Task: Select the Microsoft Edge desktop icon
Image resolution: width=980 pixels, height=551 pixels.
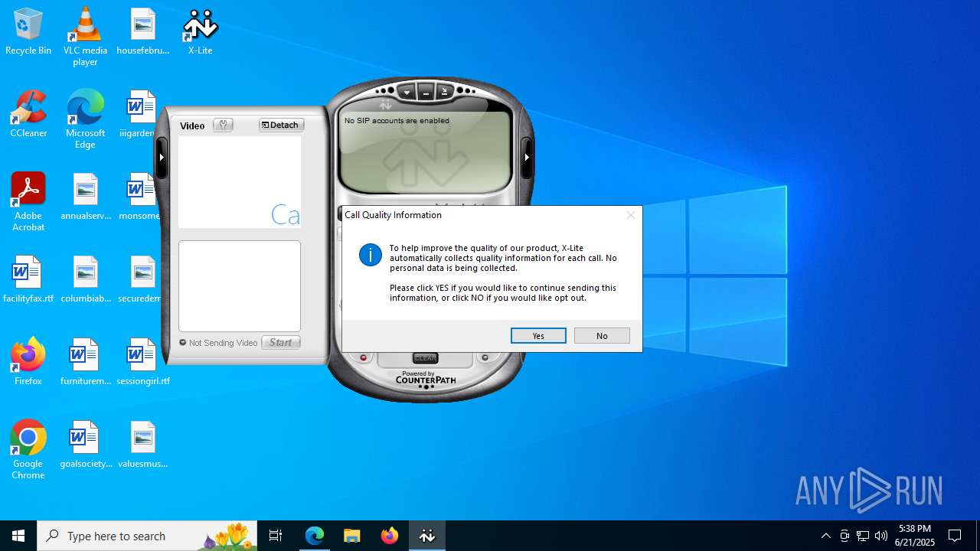Action: coord(85,119)
